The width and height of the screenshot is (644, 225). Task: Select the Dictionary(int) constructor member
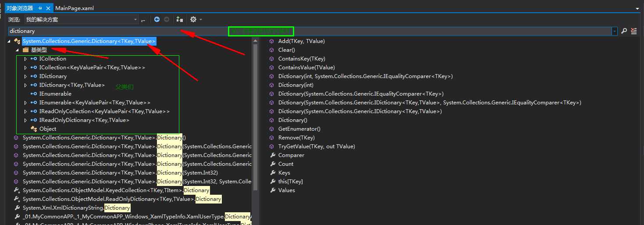pos(296,85)
